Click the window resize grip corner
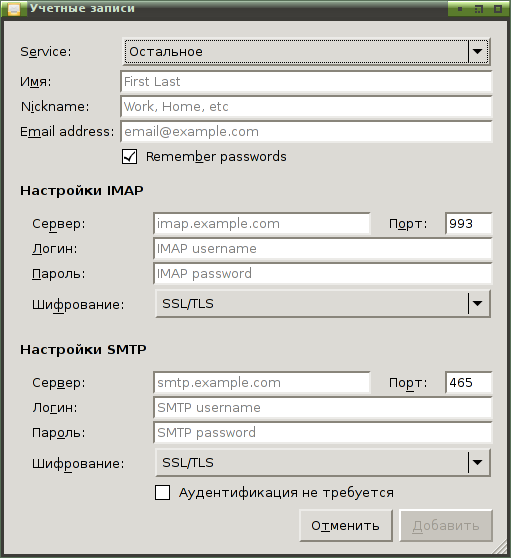The image size is (511, 558). 500,547
